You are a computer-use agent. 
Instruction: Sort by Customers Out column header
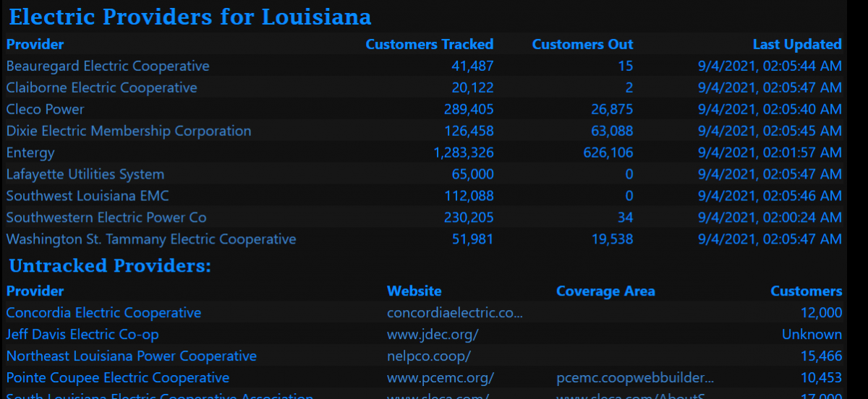click(x=582, y=44)
